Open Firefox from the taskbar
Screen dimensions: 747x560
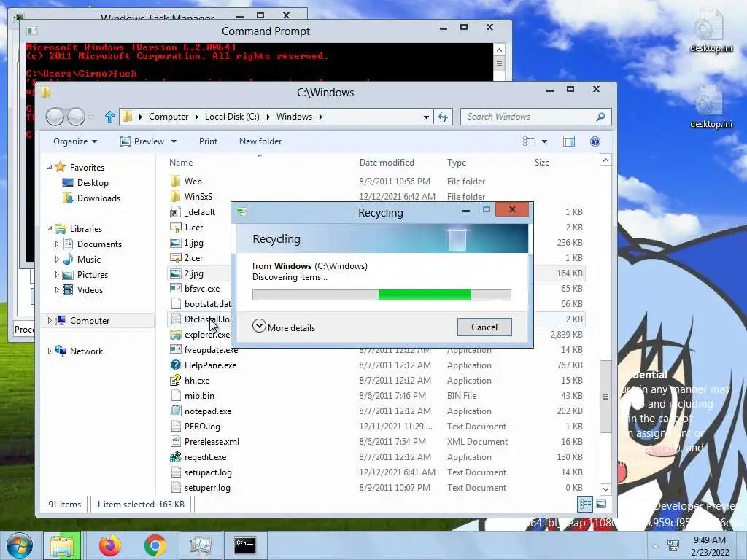(x=109, y=545)
